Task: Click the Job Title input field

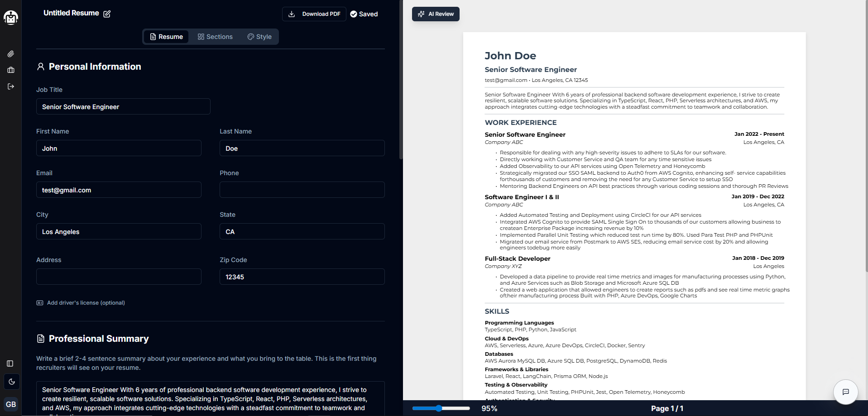Action: click(x=123, y=106)
